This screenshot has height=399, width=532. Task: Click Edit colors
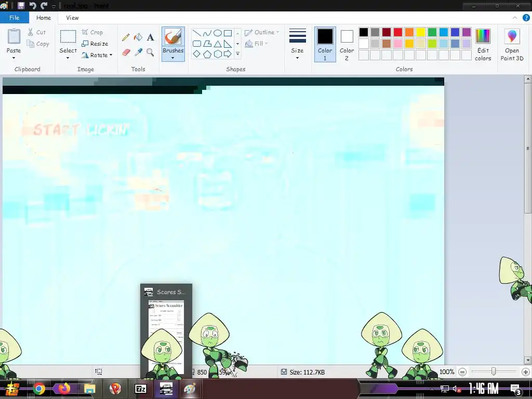(x=483, y=45)
